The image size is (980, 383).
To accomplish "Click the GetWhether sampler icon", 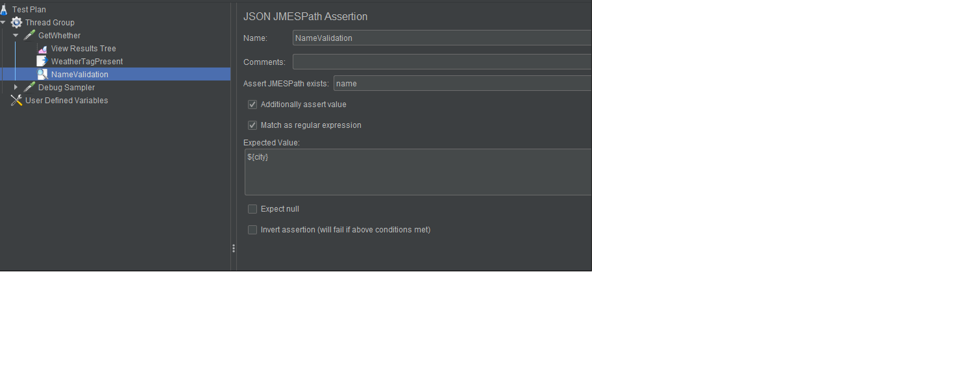I will pyautogui.click(x=28, y=35).
